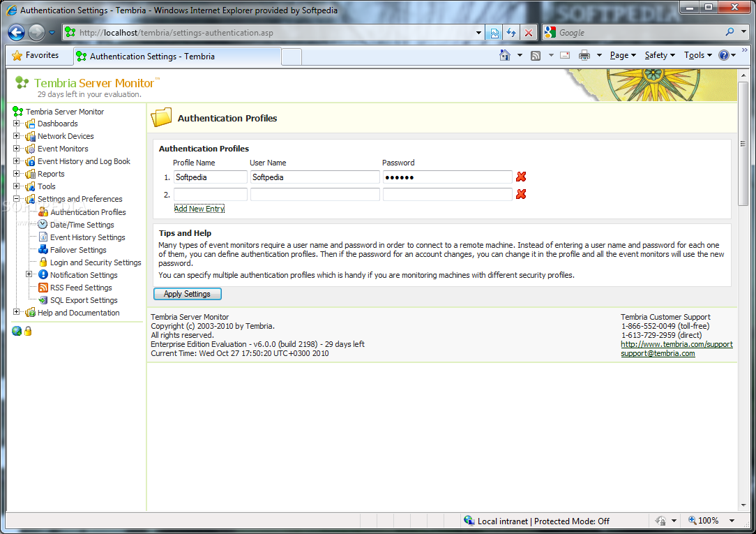Expand the Dashboards tree node
The width and height of the screenshot is (756, 534).
point(17,124)
